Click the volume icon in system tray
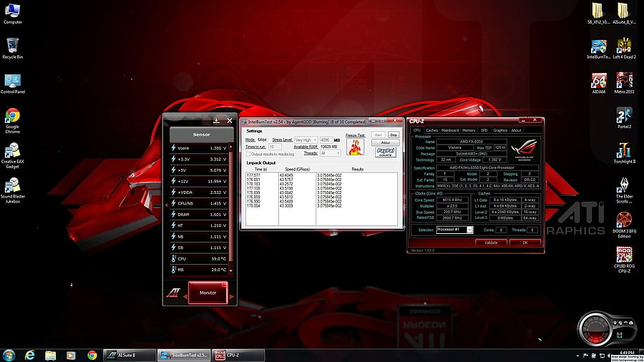 (609, 356)
